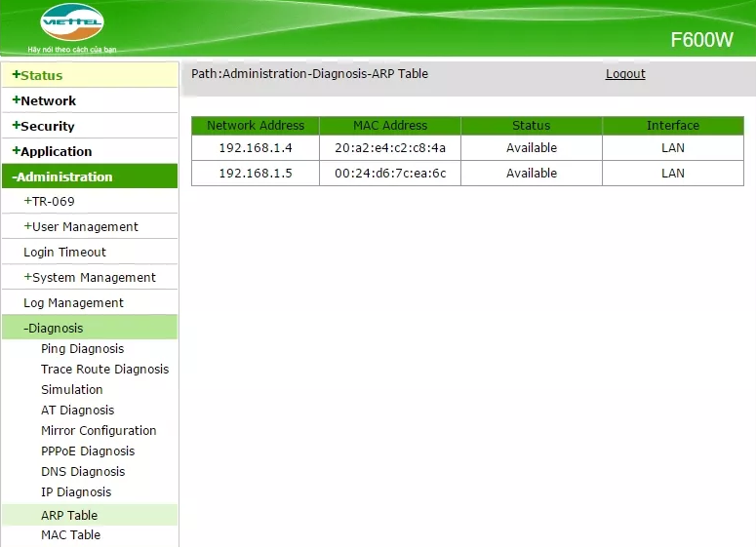Open PPPoE Diagnosis page
This screenshot has width=756, height=549.
[x=88, y=451]
